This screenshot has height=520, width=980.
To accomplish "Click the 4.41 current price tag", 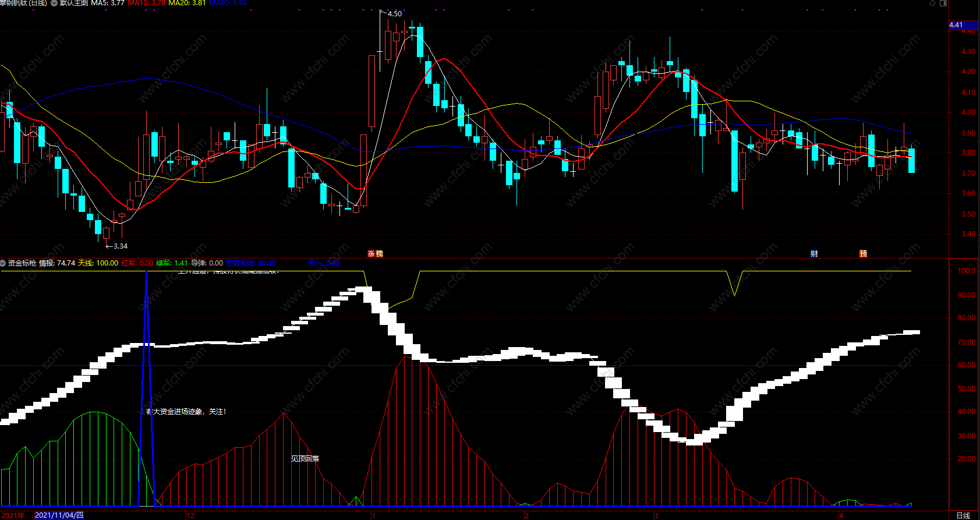I will (x=963, y=25).
